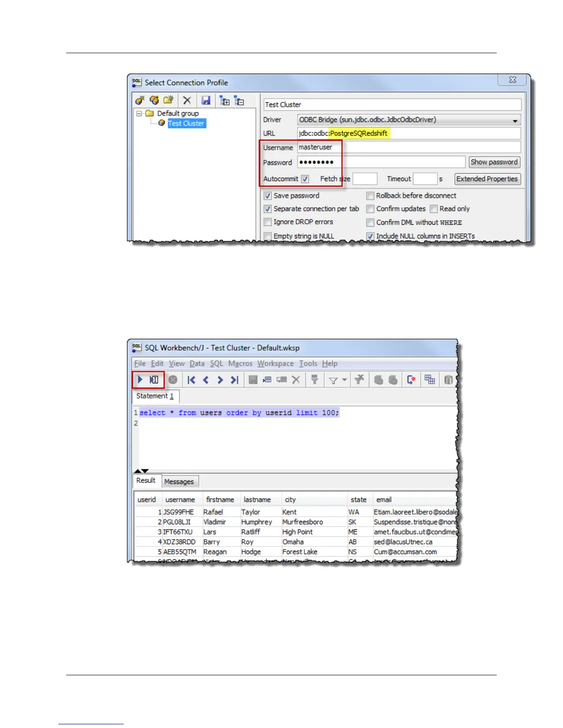The image size is (563, 728).
Task: Click the rollback transaction icon
Action: [393, 380]
